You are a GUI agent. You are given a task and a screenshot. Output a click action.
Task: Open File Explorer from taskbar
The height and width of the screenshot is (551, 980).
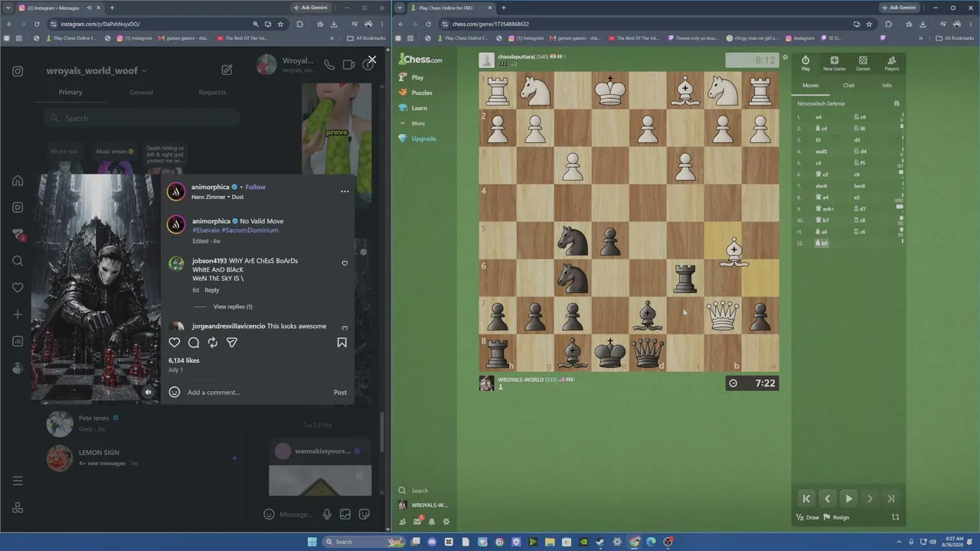coord(550,542)
